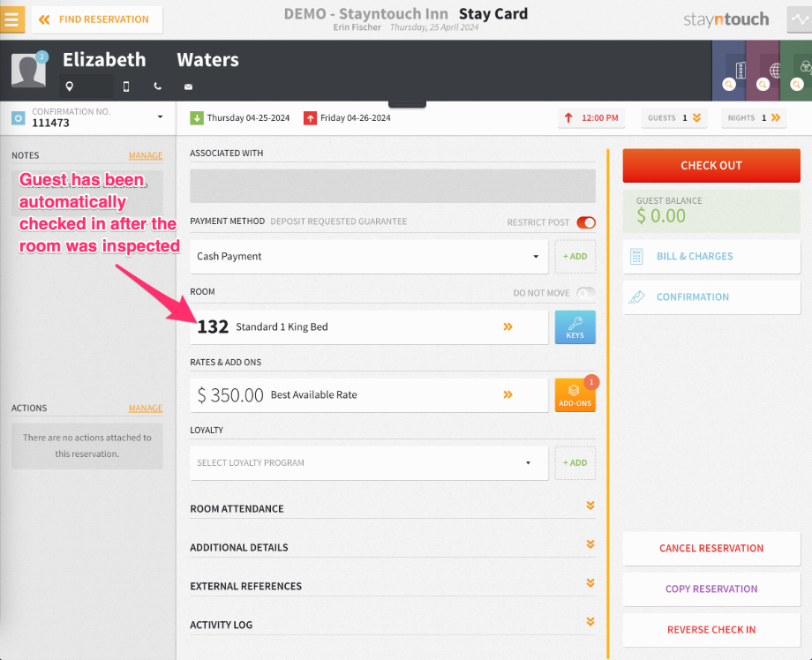Toggle the Restrict Post switch

[x=586, y=222]
